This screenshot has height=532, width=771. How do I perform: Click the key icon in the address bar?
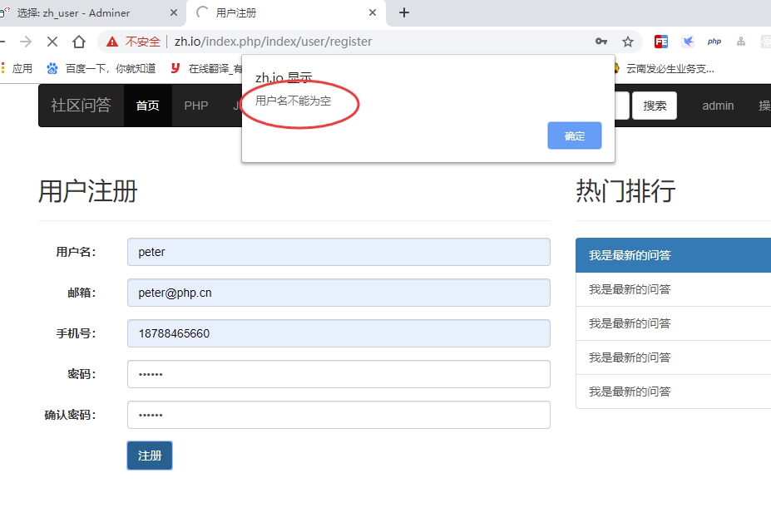coord(601,41)
